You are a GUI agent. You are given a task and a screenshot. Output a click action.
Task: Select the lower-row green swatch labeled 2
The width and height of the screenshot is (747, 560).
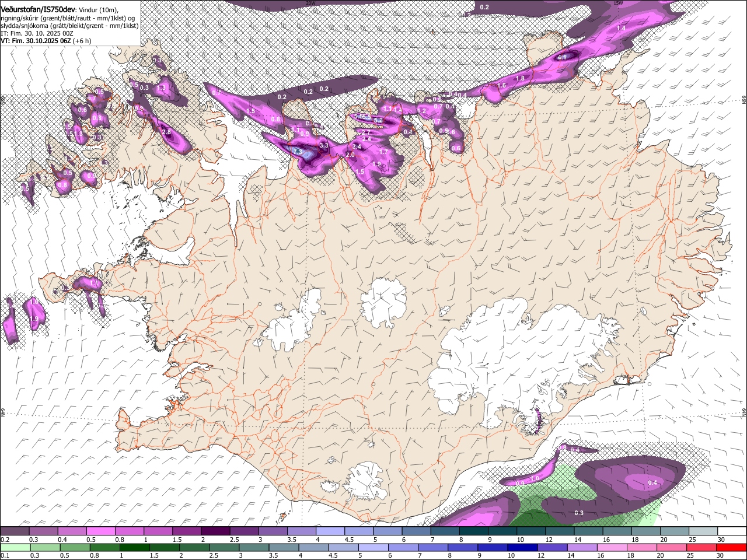[x=194, y=547]
